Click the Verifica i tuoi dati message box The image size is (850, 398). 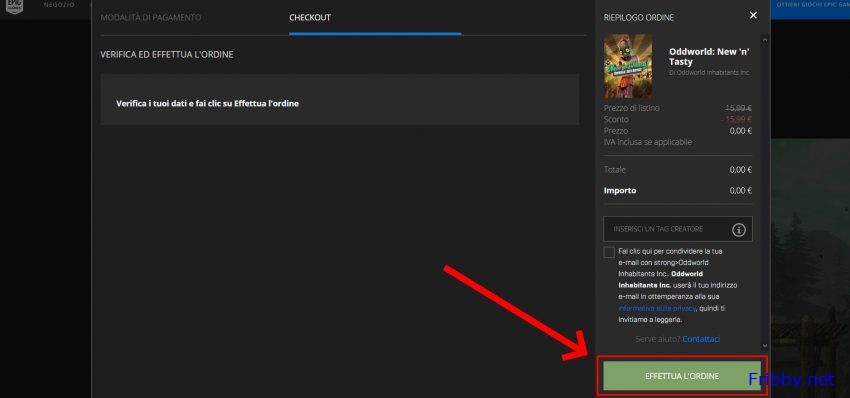(339, 103)
